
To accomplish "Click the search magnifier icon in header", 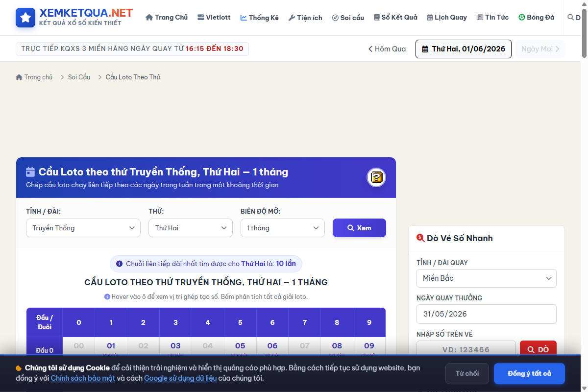I will (x=570, y=17).
